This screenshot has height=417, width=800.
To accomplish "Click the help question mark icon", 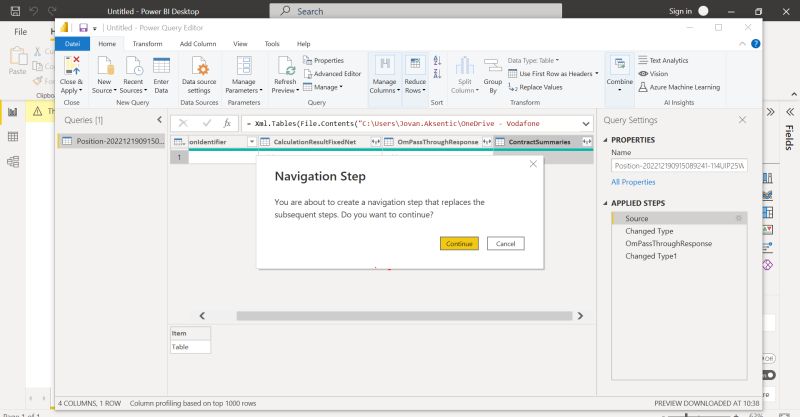I will 756,44.
